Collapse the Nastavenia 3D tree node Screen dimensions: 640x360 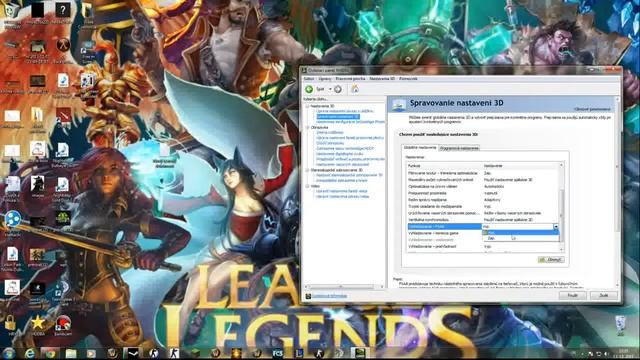(x=307, y=106)
